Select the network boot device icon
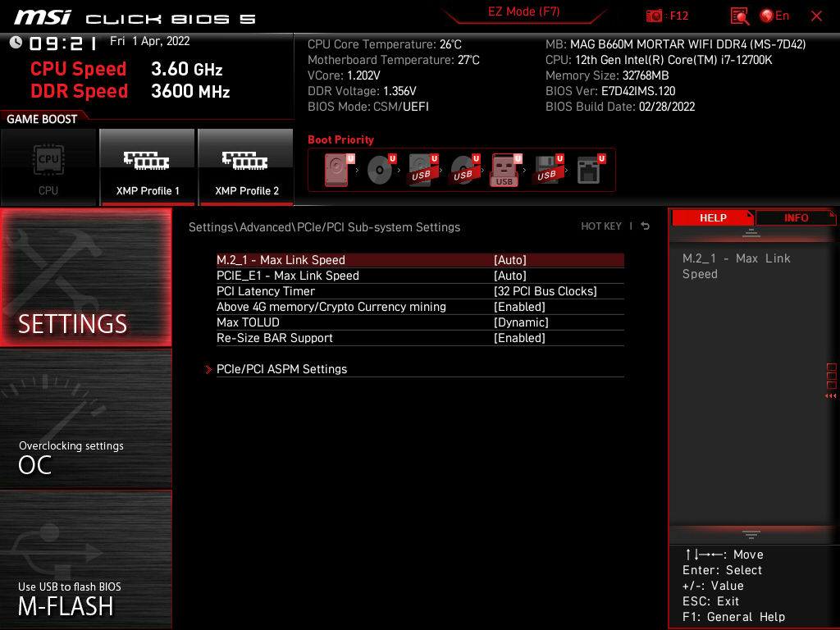The height and width of the screenshot is (630, 840). [x=591, y=170]
